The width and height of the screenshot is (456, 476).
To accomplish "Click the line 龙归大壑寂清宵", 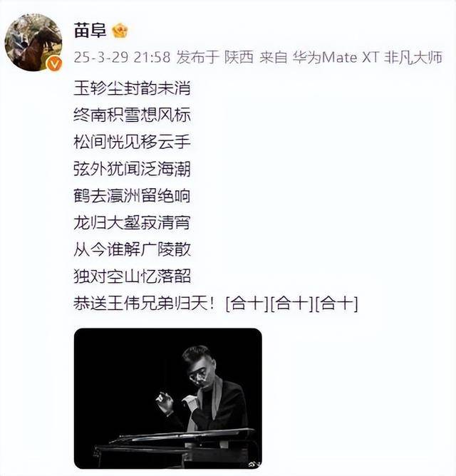I will tap(132, 223).
